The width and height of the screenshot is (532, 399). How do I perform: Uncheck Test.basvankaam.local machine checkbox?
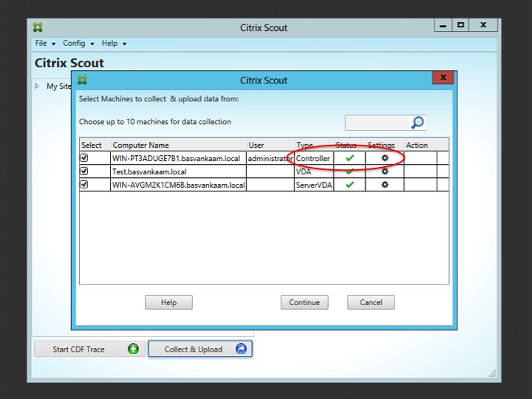click(84, 171)
